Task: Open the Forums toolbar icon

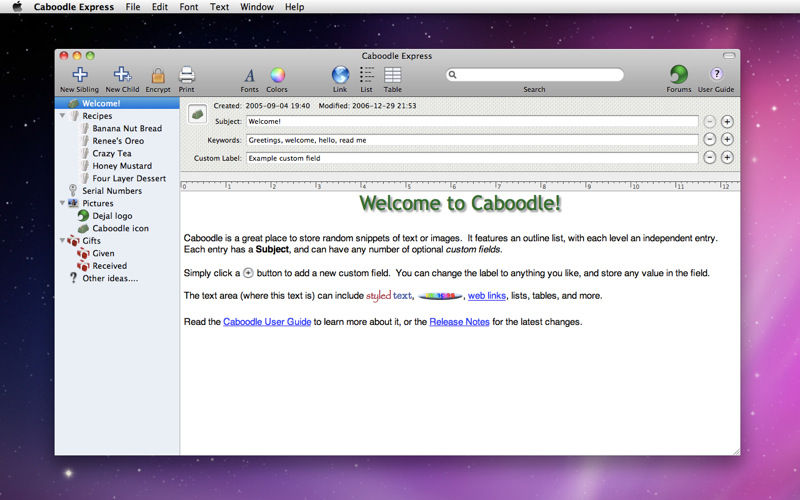Action: tap(679, 74)
